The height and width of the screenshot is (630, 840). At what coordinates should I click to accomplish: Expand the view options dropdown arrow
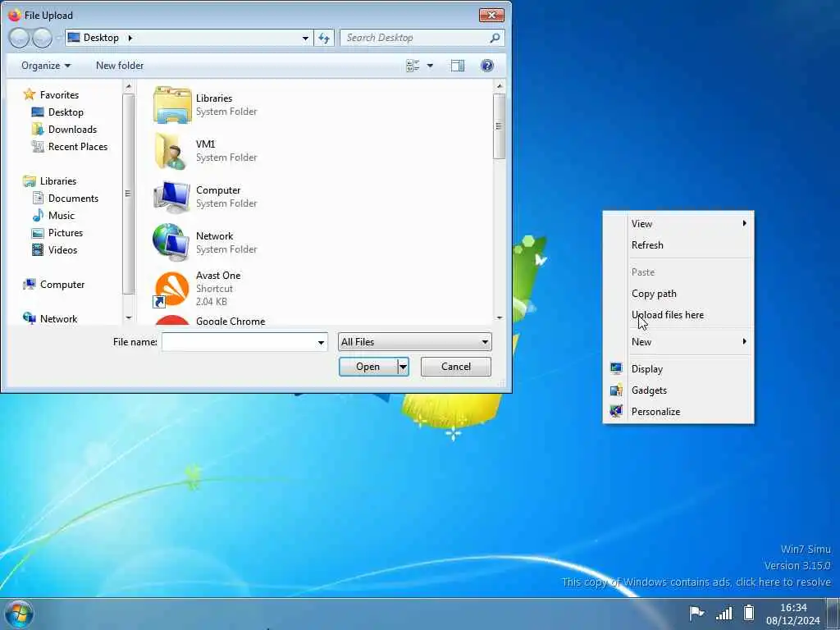(x=430, y=66)
